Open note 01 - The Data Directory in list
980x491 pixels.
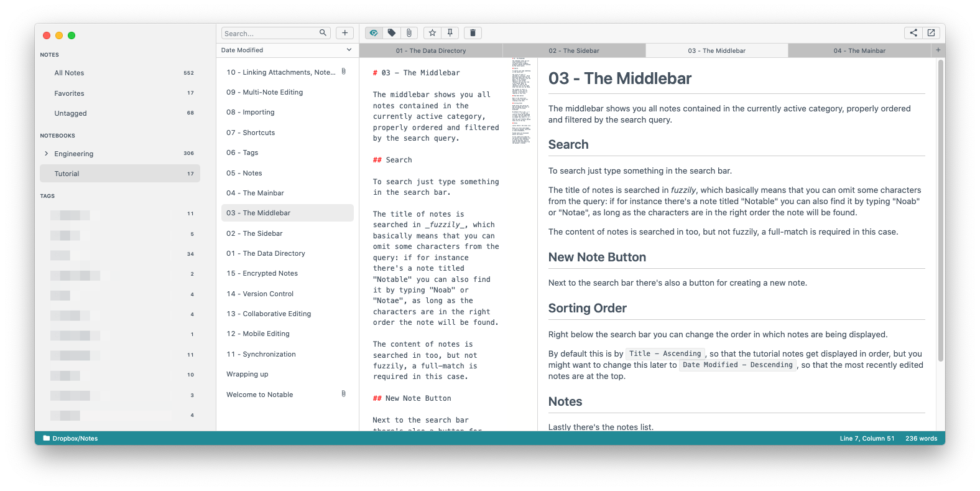[287, 253]
